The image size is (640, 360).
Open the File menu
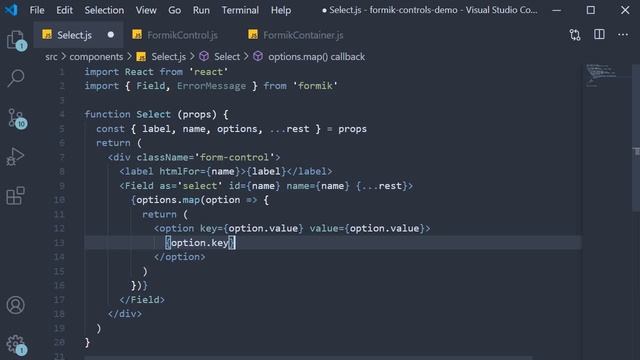click(37, 10)
